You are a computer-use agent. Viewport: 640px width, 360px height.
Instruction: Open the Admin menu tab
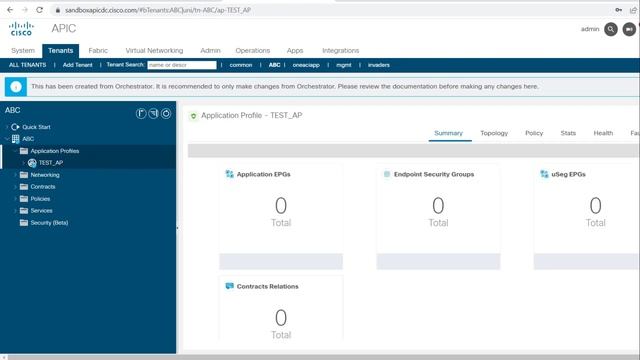point(210,51)
